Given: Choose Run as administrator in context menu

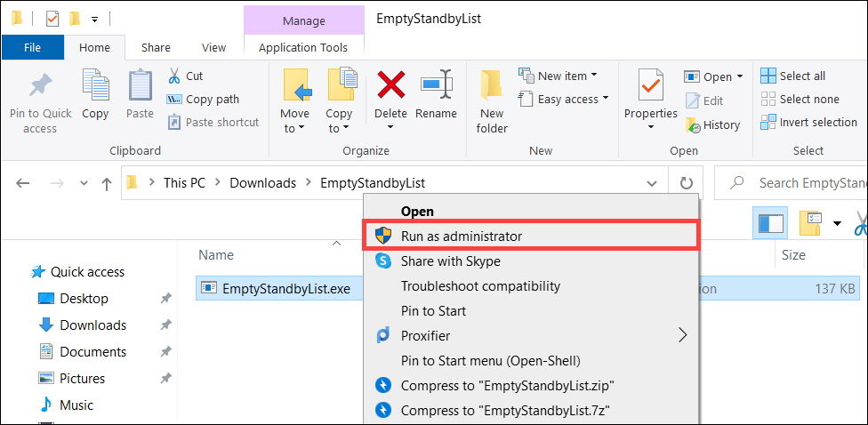Looking at the screenshot, I should coord(461,237).
